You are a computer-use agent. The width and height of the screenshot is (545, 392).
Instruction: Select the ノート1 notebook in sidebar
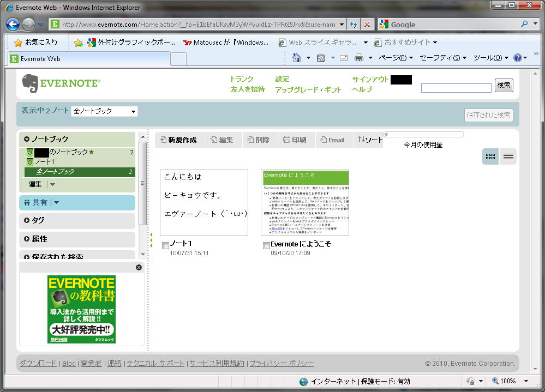pyautogui.click(x=45, y=162)
